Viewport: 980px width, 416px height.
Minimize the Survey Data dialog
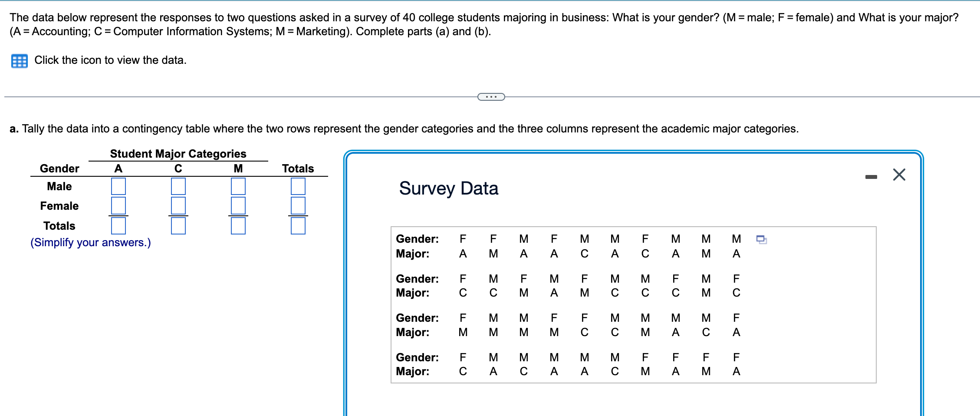coord(871,177)
